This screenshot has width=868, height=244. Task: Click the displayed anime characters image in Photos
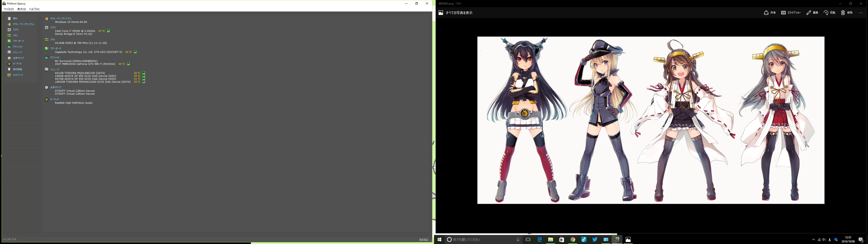(651, 120)
